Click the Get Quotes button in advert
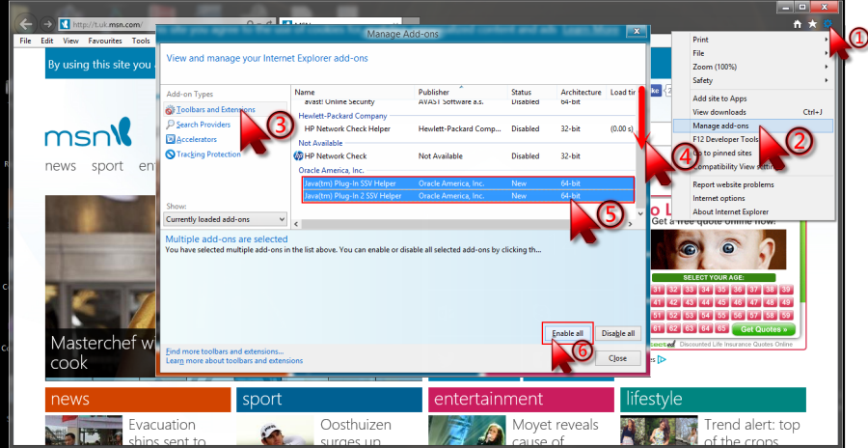Viewport: 868px width, 448px height. click(x=764, y=329)
